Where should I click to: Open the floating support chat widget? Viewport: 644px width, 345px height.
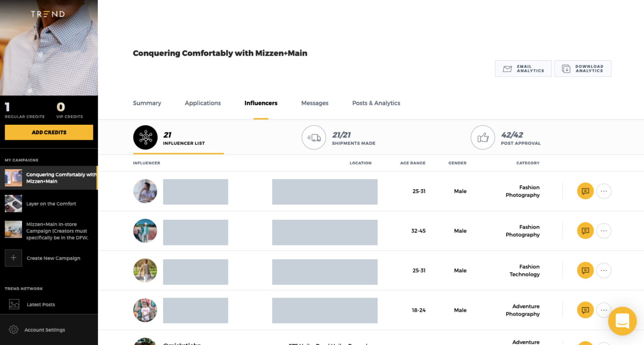pos(622,321)
